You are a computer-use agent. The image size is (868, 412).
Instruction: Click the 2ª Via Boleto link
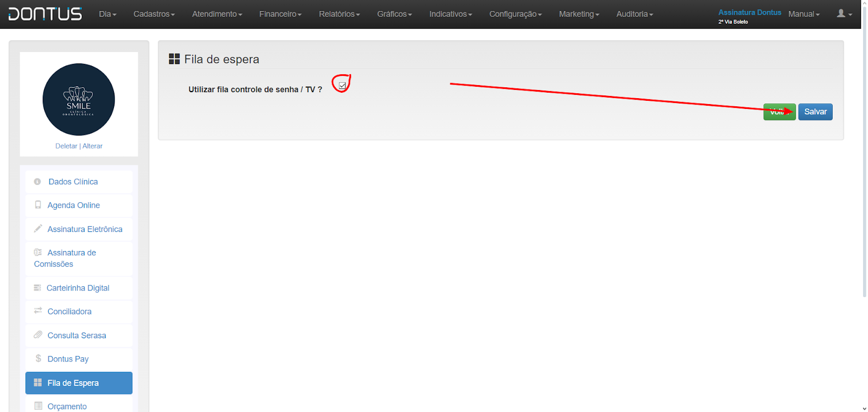(733, 22)
